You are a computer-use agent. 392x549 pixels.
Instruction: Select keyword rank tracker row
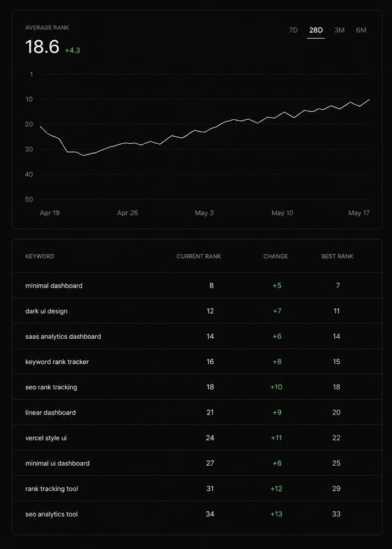tap(198, 362)
